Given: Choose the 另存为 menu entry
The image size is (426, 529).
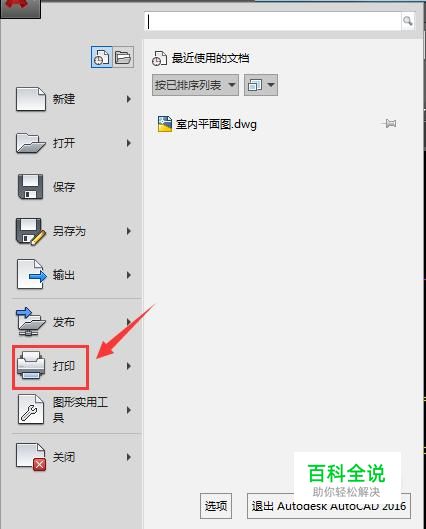Looking at the screenshot, I should point(69,231).
